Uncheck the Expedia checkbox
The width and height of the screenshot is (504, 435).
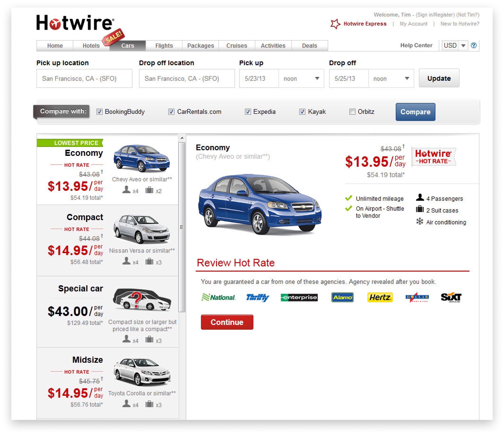click(248, 111)
